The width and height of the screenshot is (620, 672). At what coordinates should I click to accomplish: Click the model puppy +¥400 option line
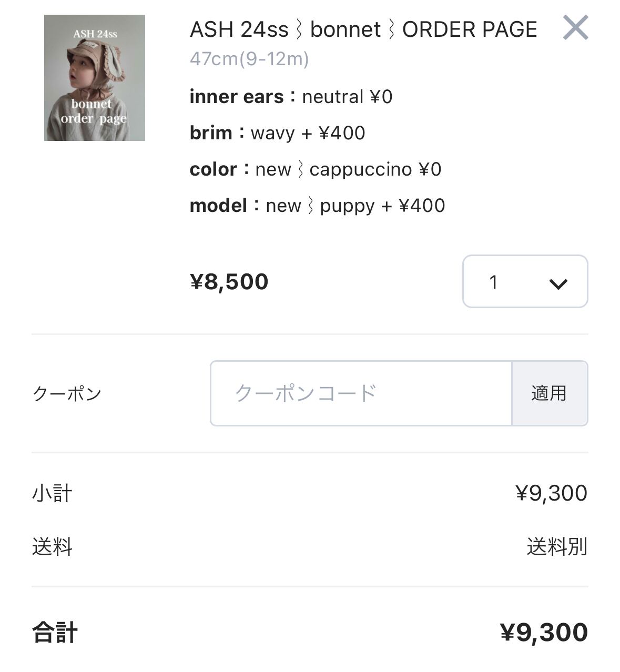click(x=317, y=206)
